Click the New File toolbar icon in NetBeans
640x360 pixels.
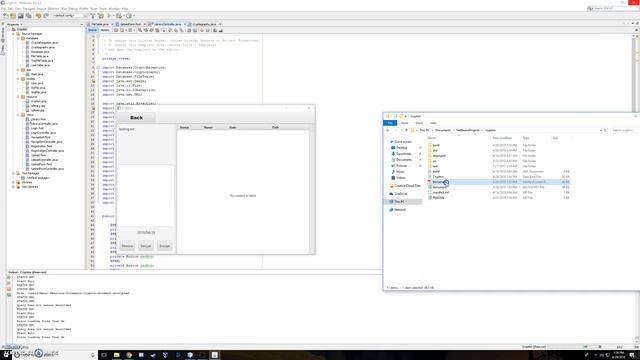coord(5,16)
